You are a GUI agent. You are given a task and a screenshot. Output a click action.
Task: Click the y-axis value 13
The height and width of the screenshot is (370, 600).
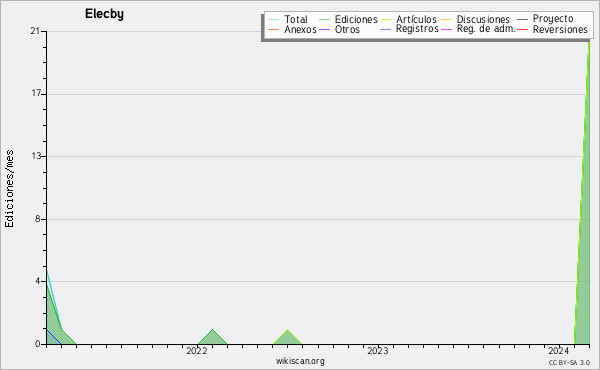tap(36, 156)
